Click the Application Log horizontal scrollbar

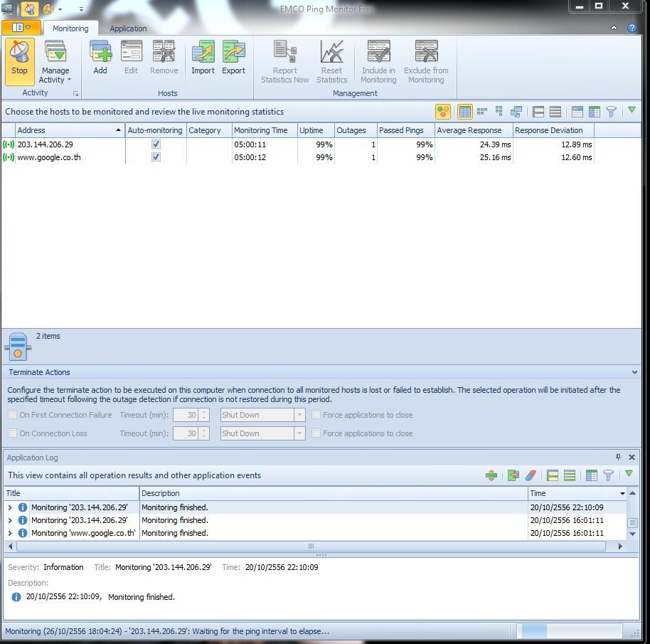coord(310,546)
